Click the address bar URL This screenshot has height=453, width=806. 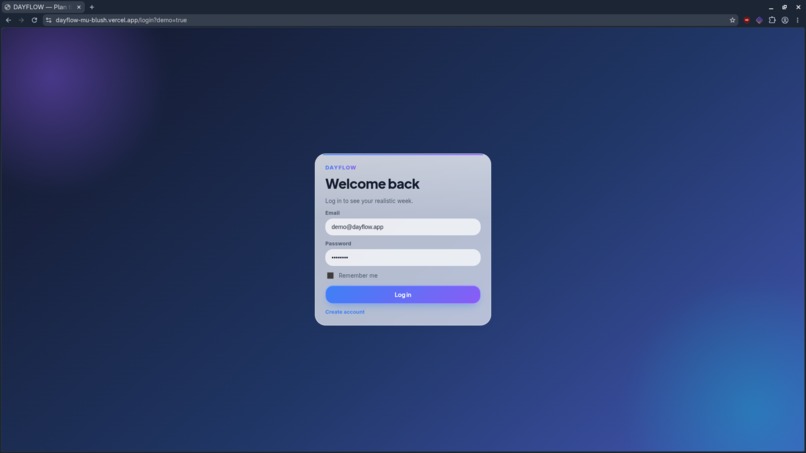[121, 20]
